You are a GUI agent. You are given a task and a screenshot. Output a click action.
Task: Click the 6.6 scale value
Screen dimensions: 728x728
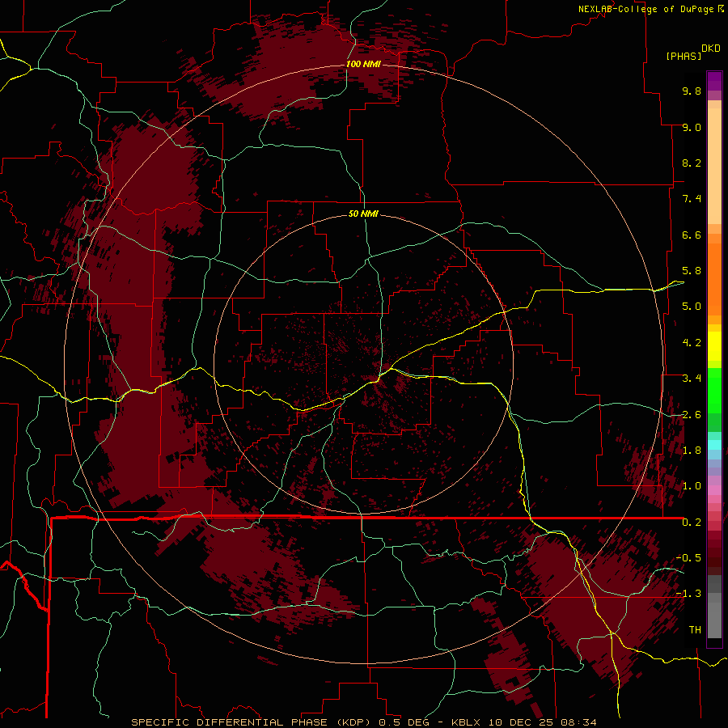692,235
